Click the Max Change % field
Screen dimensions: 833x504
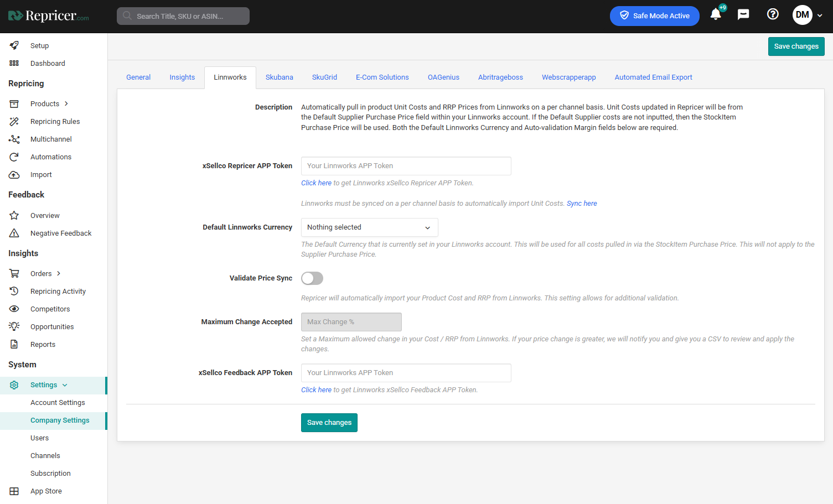[351, 322]
